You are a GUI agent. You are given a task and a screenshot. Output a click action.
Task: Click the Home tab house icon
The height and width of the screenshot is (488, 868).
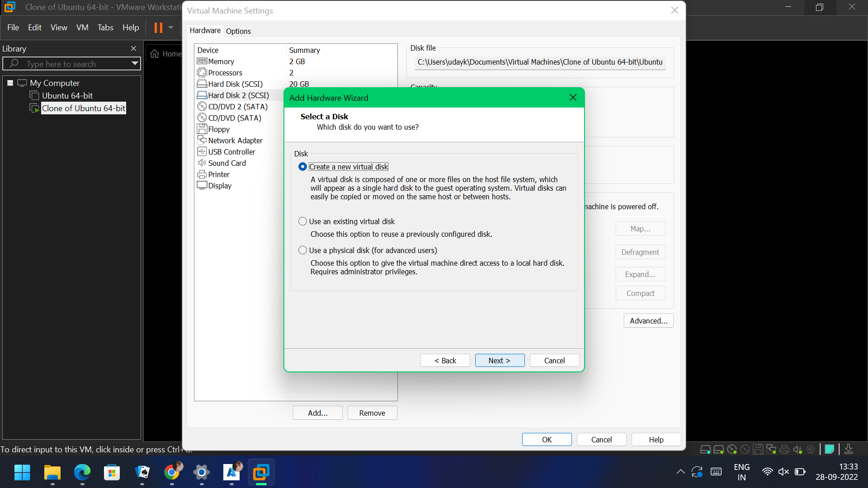(x=155, y=54)
